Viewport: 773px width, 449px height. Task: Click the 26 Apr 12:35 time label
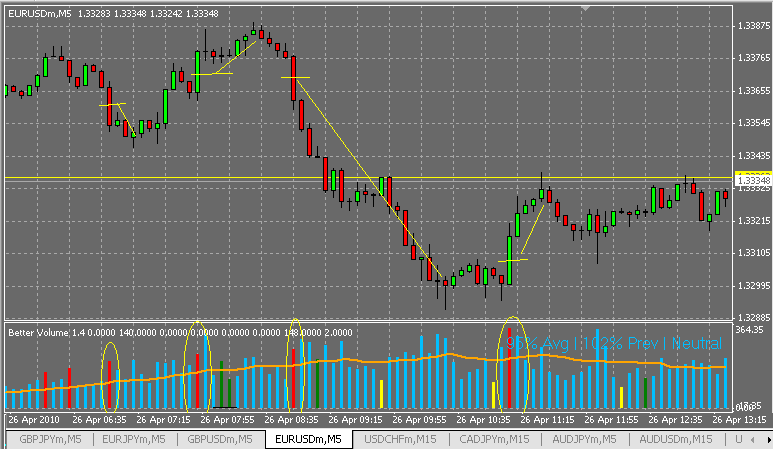click(675, 419)
